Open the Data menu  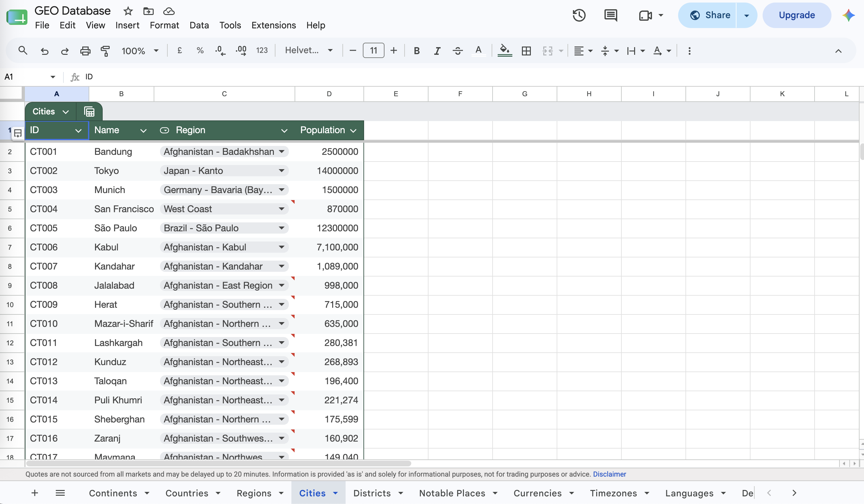[x=199, y=25]
